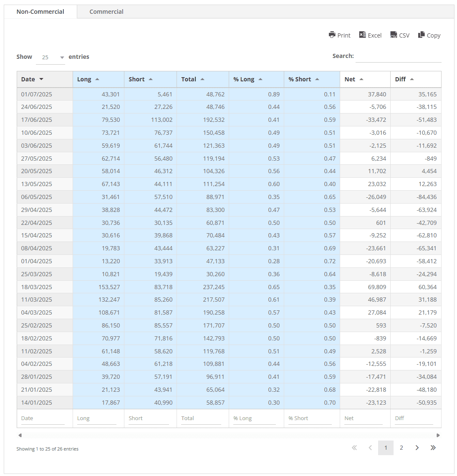Go to next page chevron
Viewport: 457px width, 476px height.
tap(417, 448)
